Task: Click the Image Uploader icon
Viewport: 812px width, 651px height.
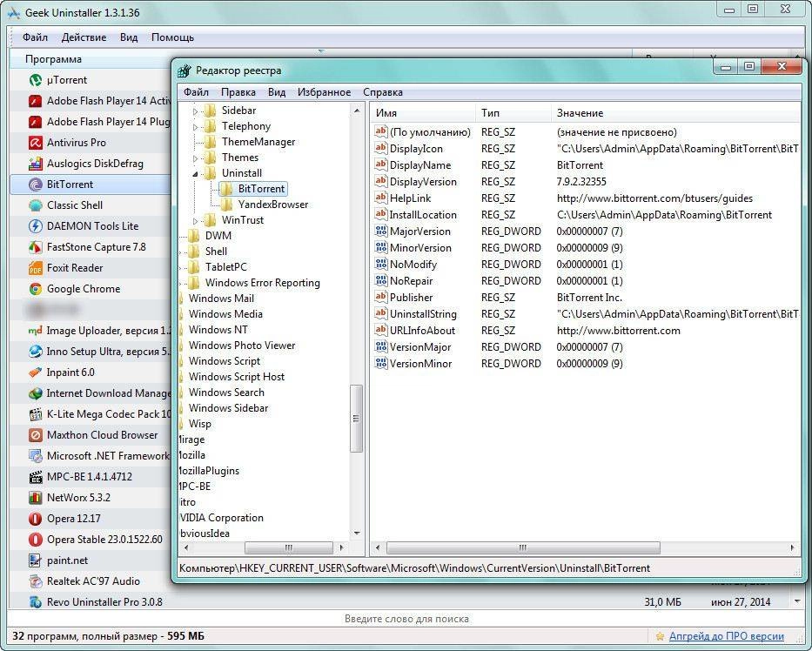Action: (x=35, y=331)
